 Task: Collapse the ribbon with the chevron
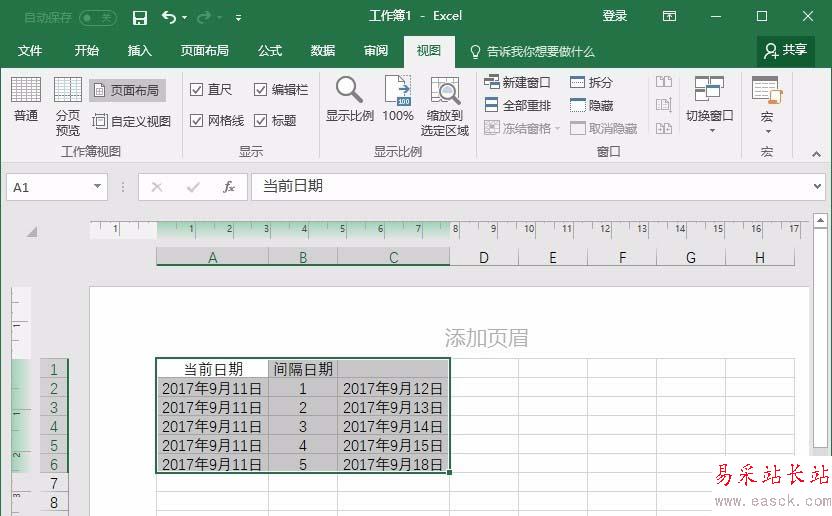pyautogui.click(x=816, y=154)
